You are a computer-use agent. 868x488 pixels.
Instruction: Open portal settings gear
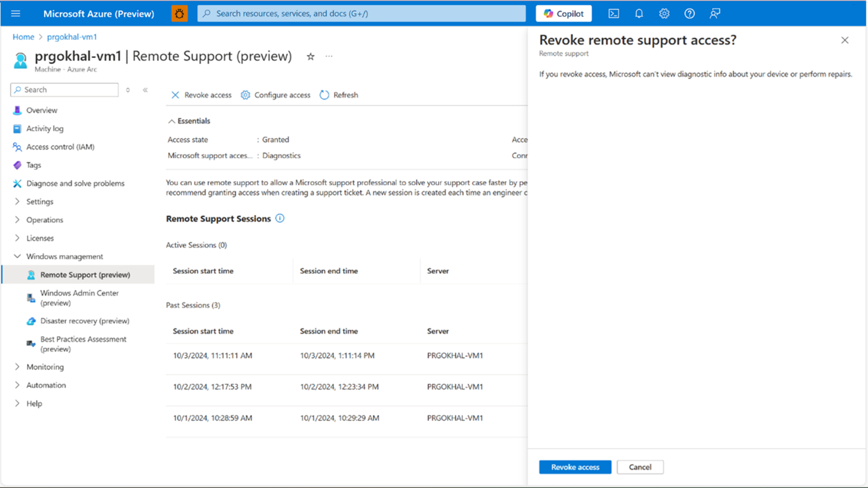[664, 13]
